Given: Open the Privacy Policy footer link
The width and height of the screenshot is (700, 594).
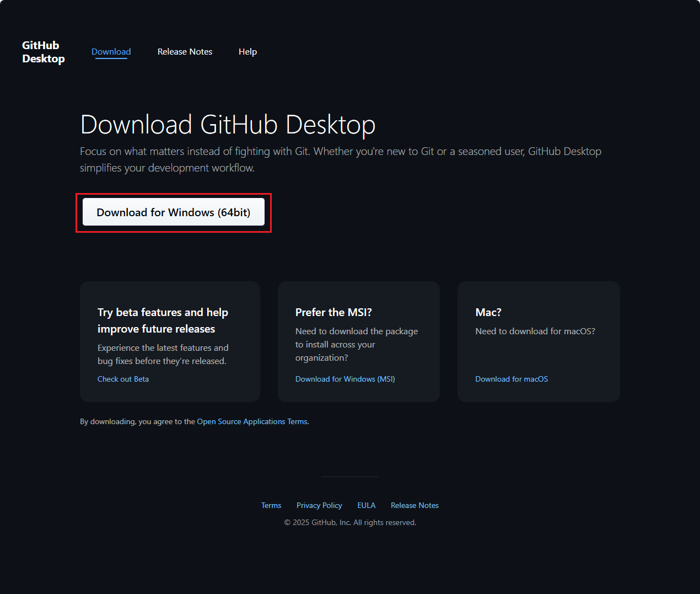Looking at the screenshot, I should coord(319,505).
